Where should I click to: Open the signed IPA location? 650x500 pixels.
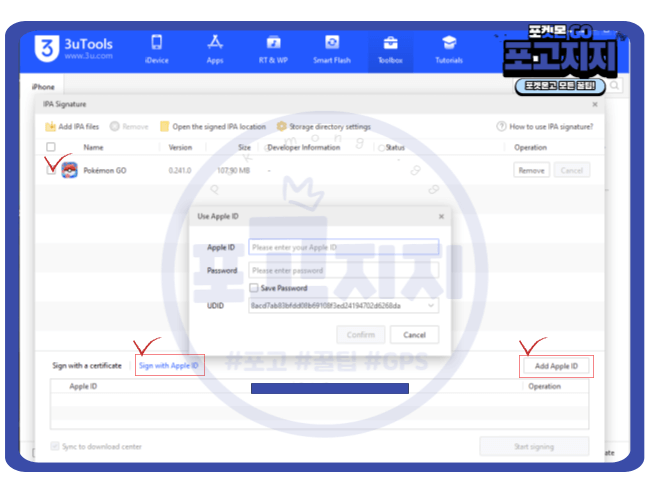[x=213, y=126]
